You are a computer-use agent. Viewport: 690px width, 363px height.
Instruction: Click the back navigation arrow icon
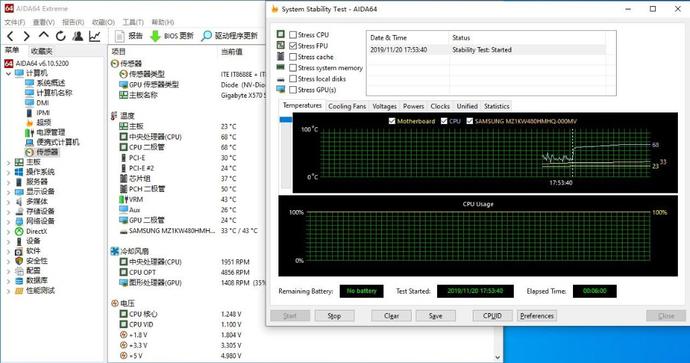click(x=11, y=36)
